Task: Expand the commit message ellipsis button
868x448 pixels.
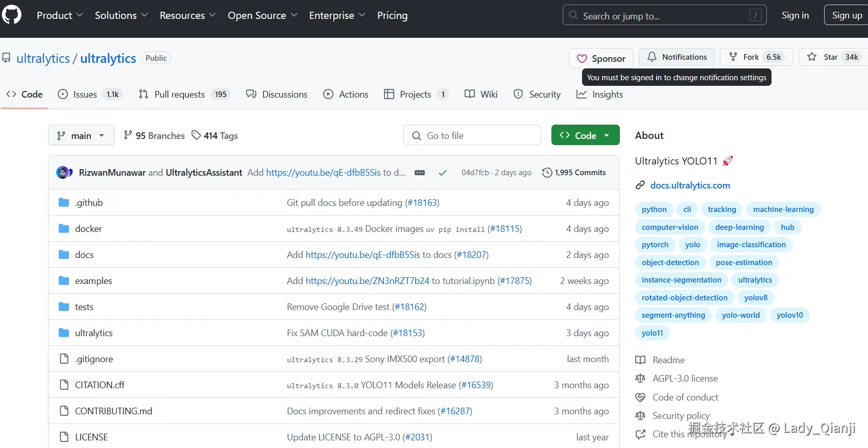Action: coord(420,173)
